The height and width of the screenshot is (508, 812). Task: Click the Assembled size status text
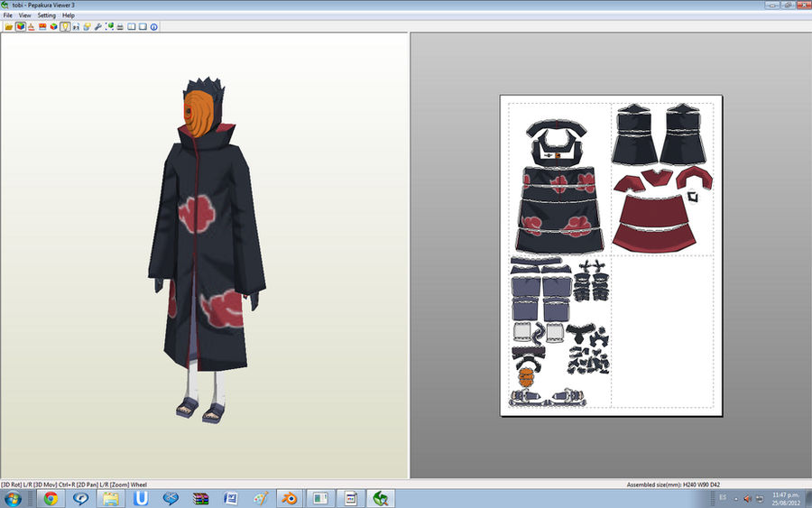pos(673,485)
